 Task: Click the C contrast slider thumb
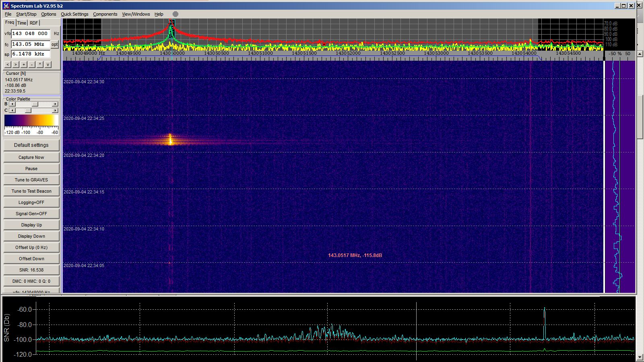point(28,111)
